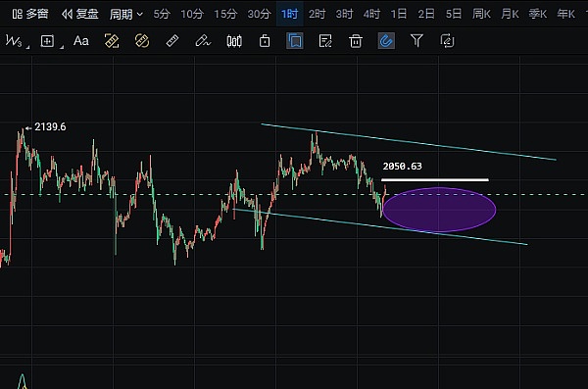Image resolution: width=588 pixels, height=389 pixels.
Task: Open the 多窗 multi-window button
Action: pos(30,15)
